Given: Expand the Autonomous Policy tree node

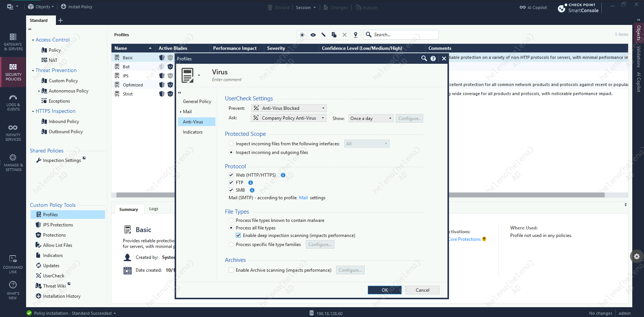Looking at the screenshot, I should click(39, 91).
